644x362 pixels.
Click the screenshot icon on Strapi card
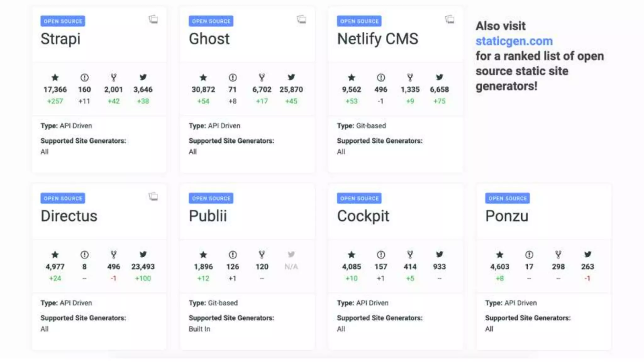153,19
